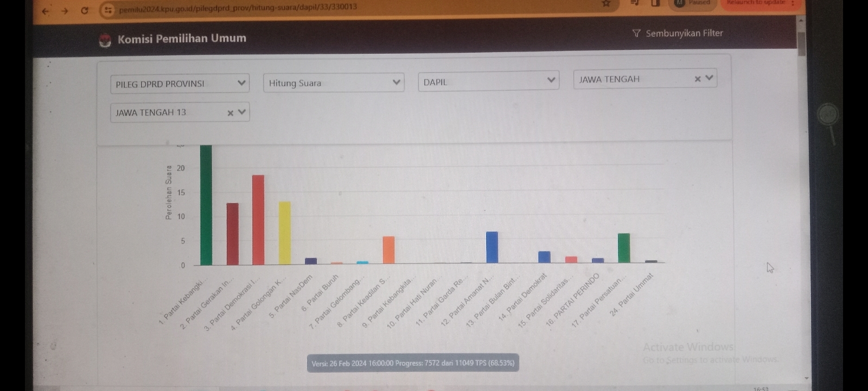
Task: Toggle Sembunyikan Filter
Action: (678, 33)
